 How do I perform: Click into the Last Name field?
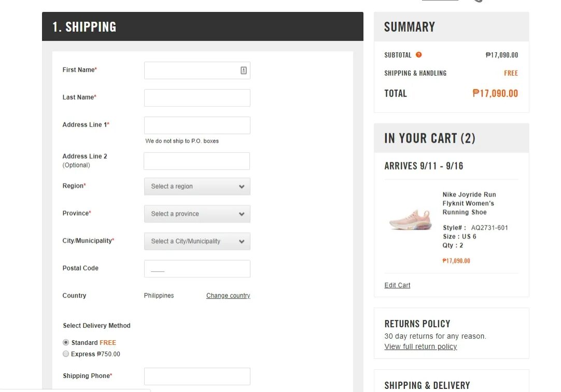[x=197, y=98]
